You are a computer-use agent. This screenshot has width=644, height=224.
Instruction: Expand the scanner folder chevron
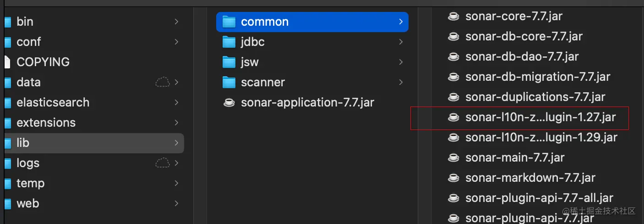pos(401,82)
